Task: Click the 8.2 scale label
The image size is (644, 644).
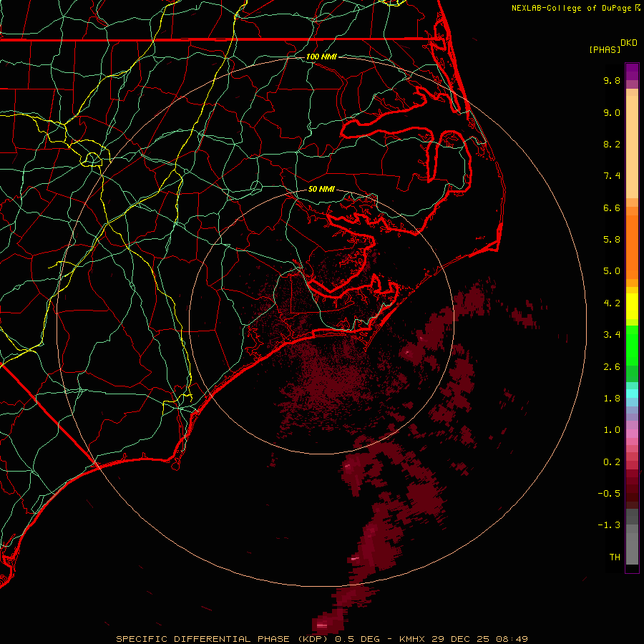Action: (612, 144)
